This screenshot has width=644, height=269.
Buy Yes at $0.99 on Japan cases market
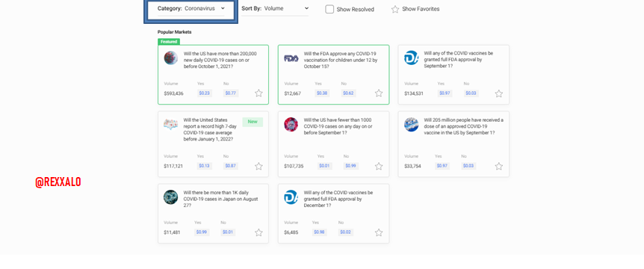click(x=202, y=232)
